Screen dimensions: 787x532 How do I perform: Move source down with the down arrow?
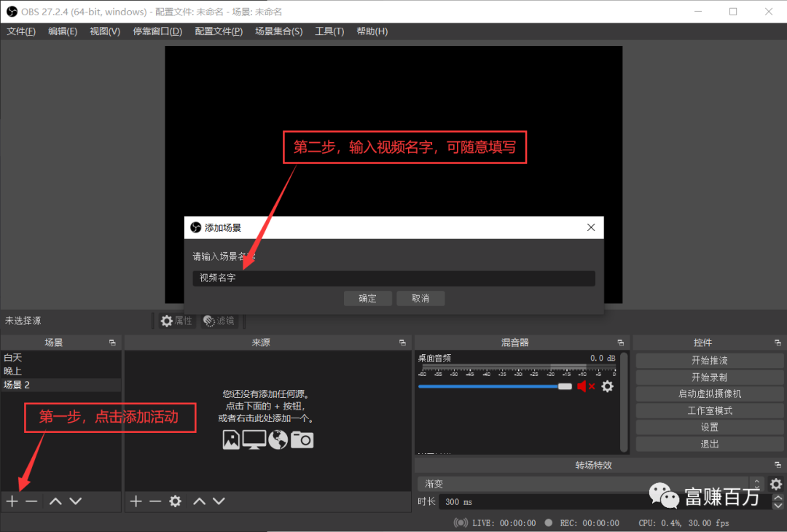(x=219, y=501)
